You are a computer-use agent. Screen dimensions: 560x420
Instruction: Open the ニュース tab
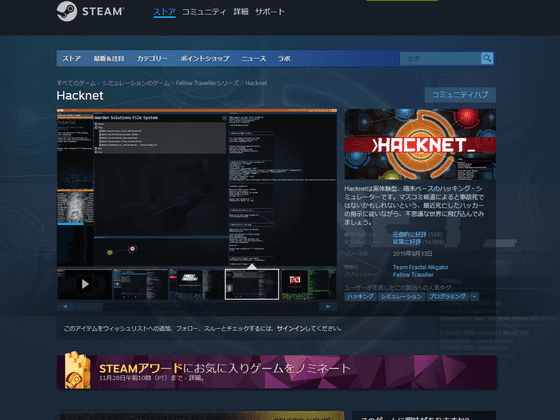[254, 59]
